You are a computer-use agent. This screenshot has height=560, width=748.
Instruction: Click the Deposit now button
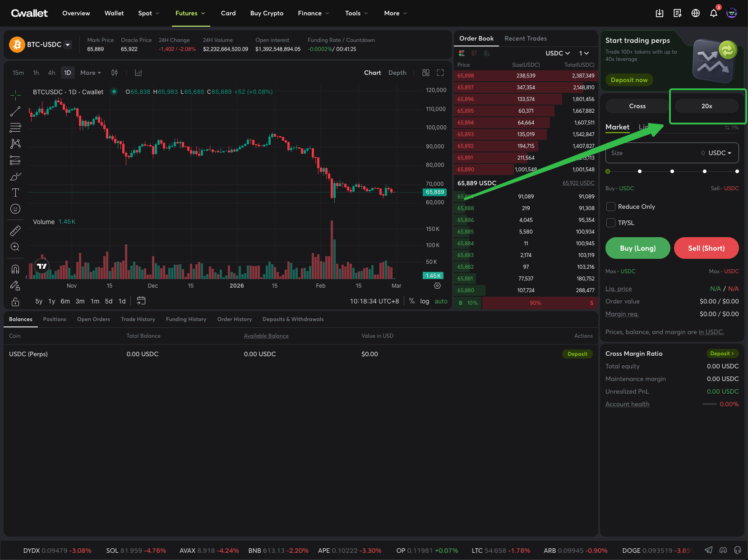click(629, 80)
